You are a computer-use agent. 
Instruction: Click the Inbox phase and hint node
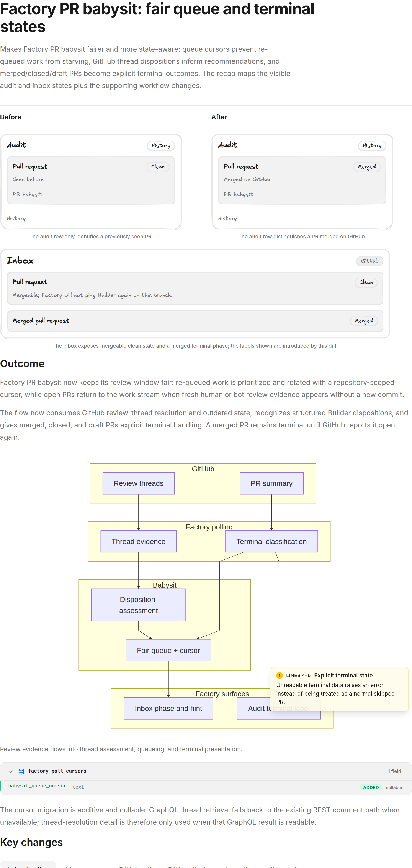tap(168, 708)
